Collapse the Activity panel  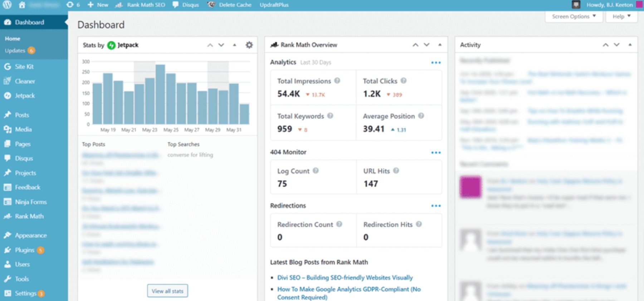tap(630, 45)
